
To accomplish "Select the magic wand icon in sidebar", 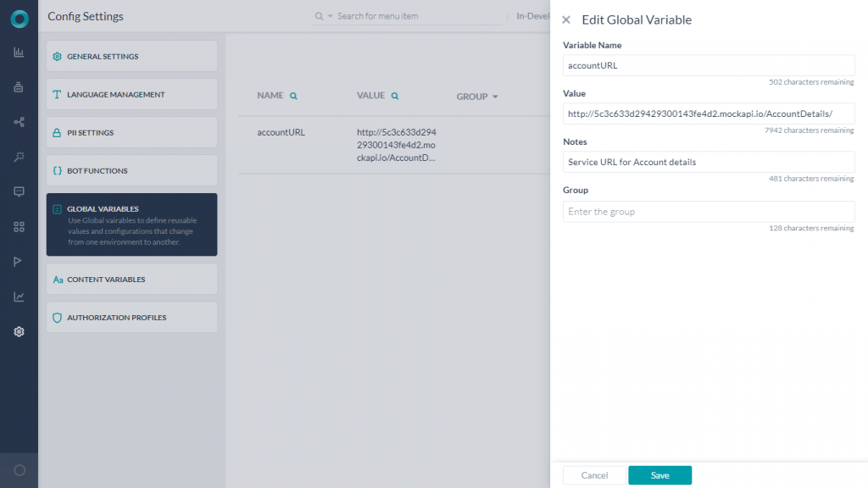I will [19, 157].
